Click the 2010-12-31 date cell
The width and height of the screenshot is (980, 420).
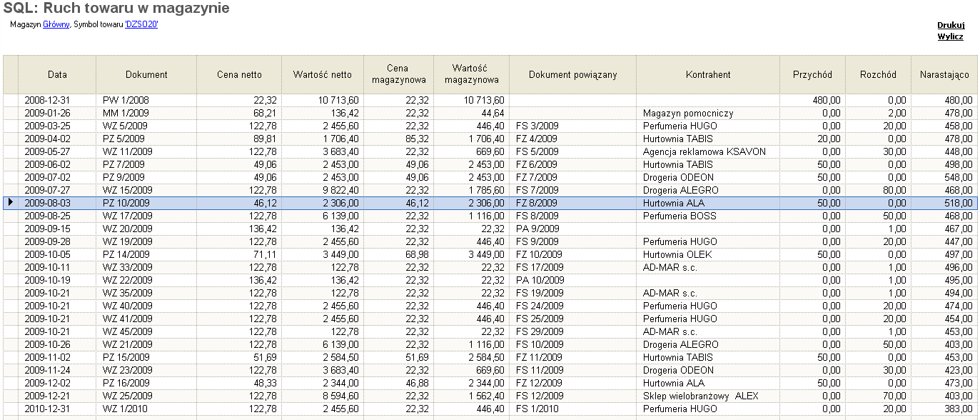click(x=57, y=409)
